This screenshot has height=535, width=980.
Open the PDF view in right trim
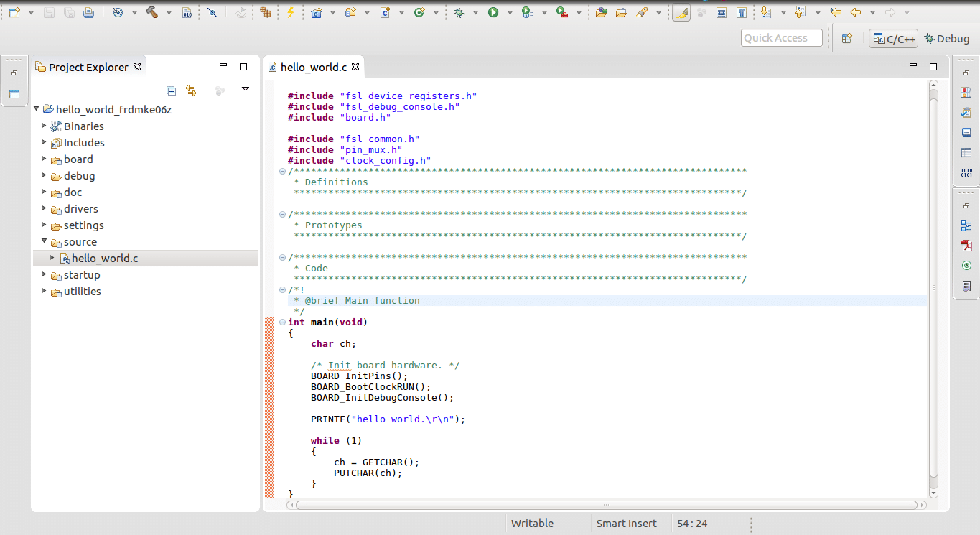pyautogui.click(x=966, y=246)
